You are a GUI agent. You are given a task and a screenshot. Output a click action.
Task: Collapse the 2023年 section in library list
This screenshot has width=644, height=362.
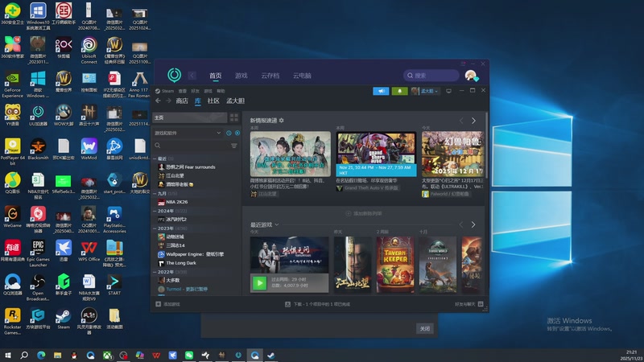click(155, 228)
